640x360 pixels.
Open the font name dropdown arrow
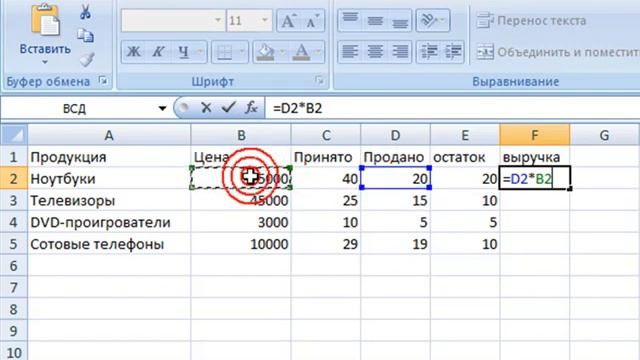coord(218,20)
